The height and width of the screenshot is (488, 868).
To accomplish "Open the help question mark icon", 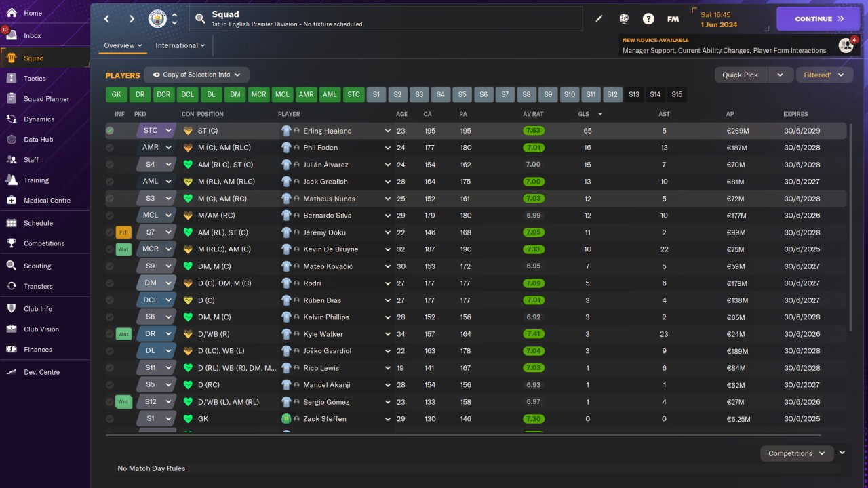I will [x=648, y=19].
